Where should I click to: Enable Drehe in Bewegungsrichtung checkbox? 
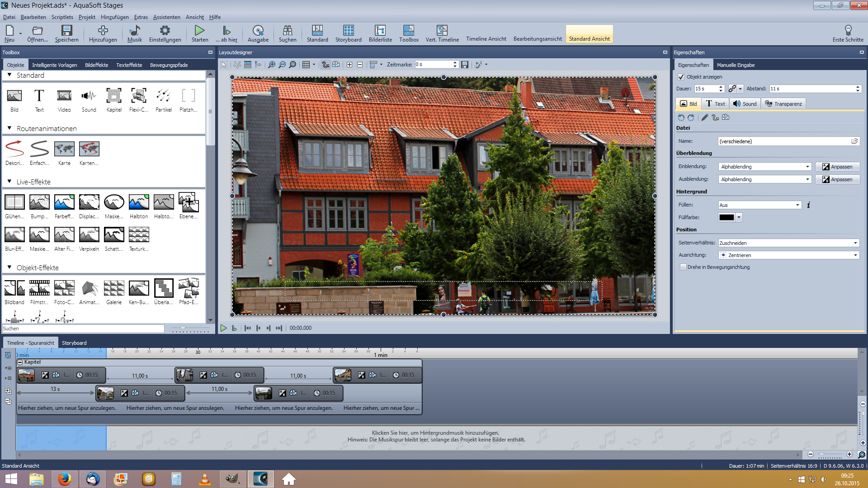click(683, 267)
